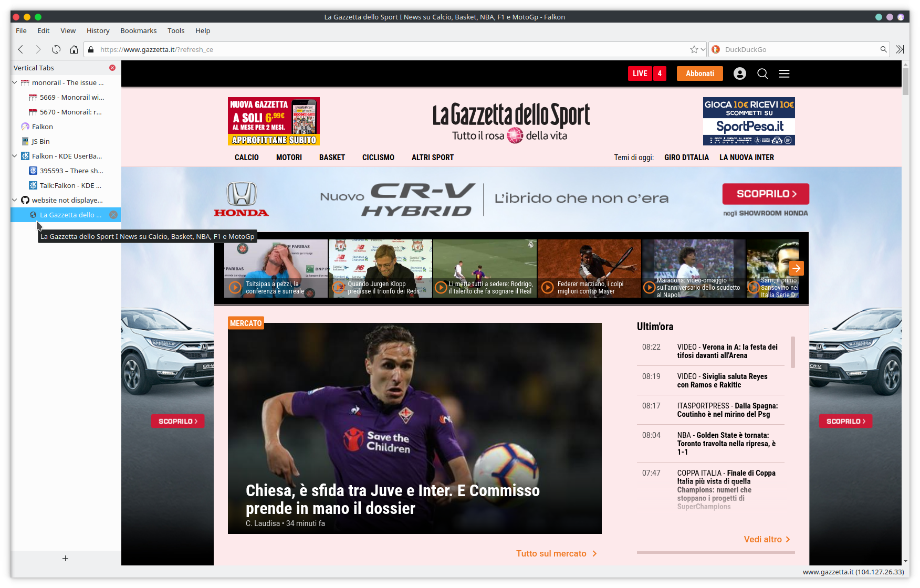Screen dimensions: 920x588
Task: Open Gazzetta site search magnifier
Action: coord(762,73)
